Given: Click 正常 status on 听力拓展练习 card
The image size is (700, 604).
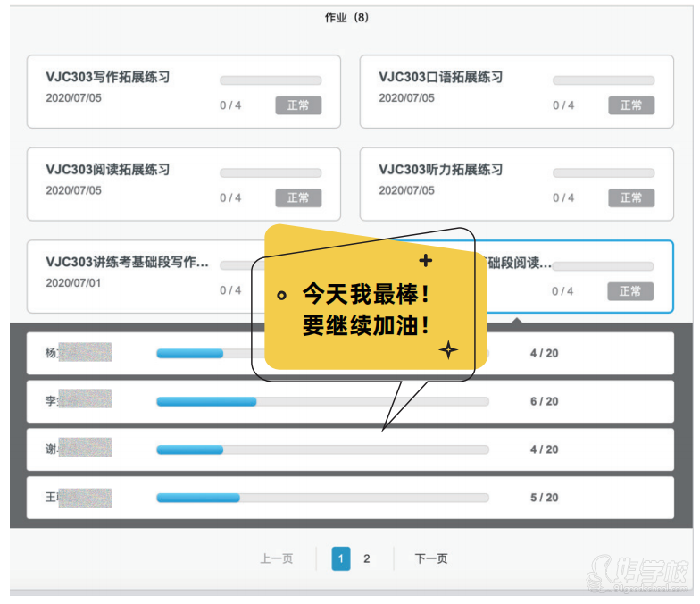Looking at the screenshot, I should (630, 197).
